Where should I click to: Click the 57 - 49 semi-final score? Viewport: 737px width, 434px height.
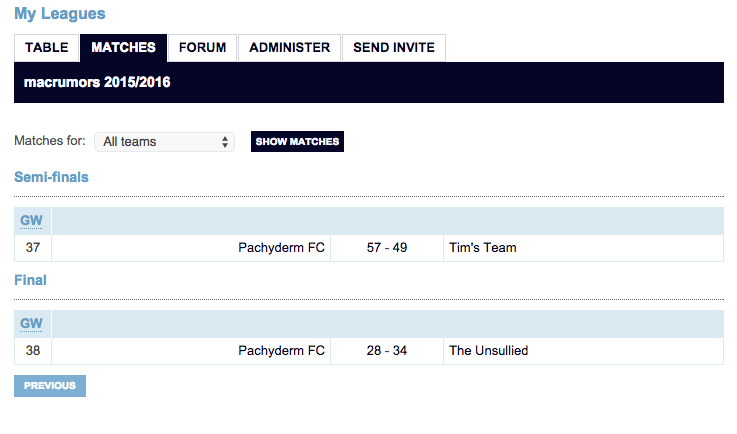[x=387, y=248]
